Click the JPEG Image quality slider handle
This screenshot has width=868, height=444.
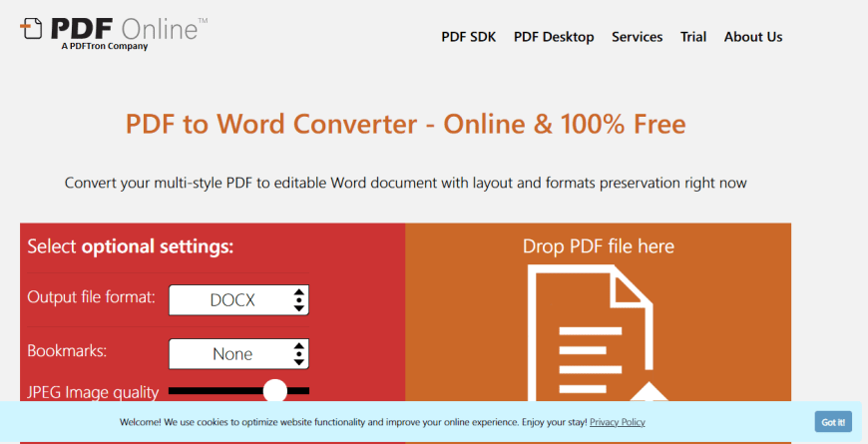(x=275, y=391)
